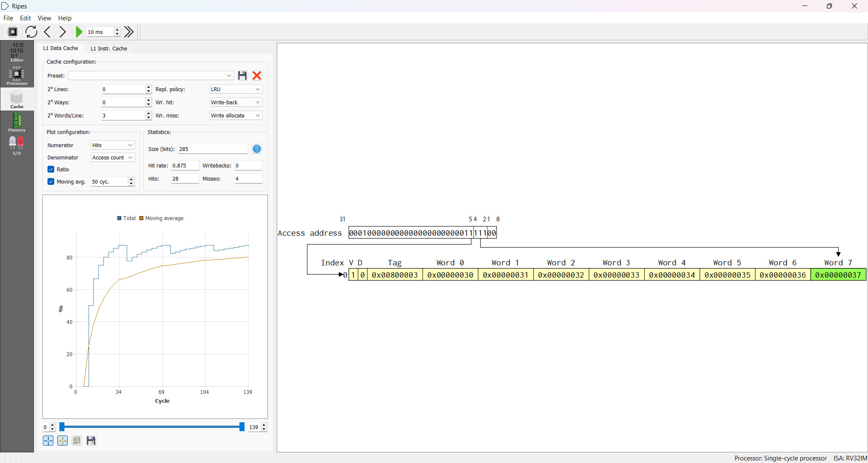This screenshot has height=463, width=868.
Task: Toggle the Moving average legend marker
Action: (142, 218)
